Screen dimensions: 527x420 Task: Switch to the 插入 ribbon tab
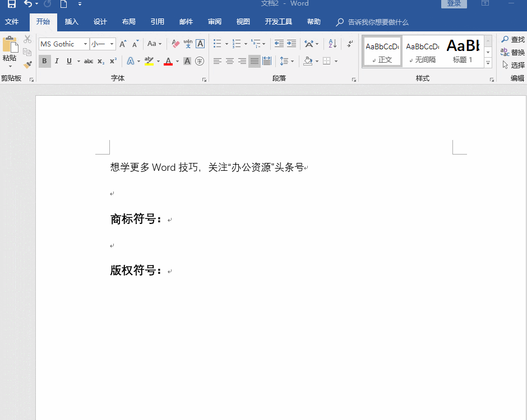coord(71,21)
